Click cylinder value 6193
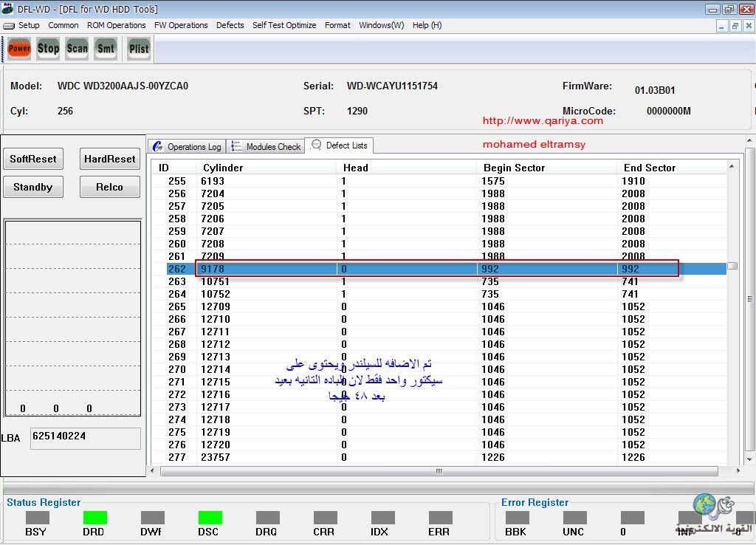This screenshot has width=756, height=545. pyautogui.click(x=213, y=181)
